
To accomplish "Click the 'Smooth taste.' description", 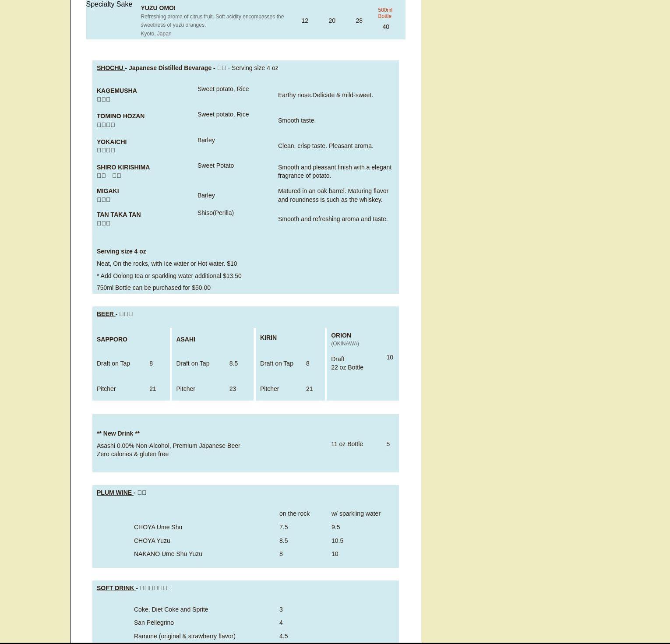I will click(297, 120).
